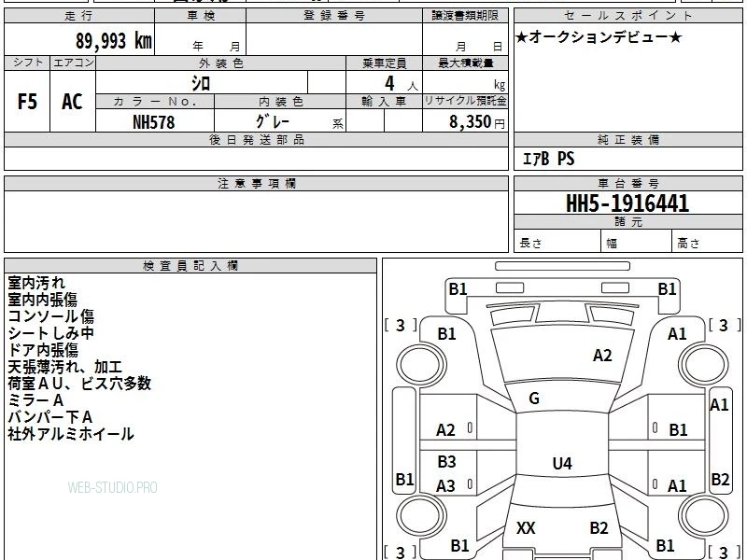The image size is (747, 560).
Task: Click the 注意事項欄 header
Action: pos(256,183)
